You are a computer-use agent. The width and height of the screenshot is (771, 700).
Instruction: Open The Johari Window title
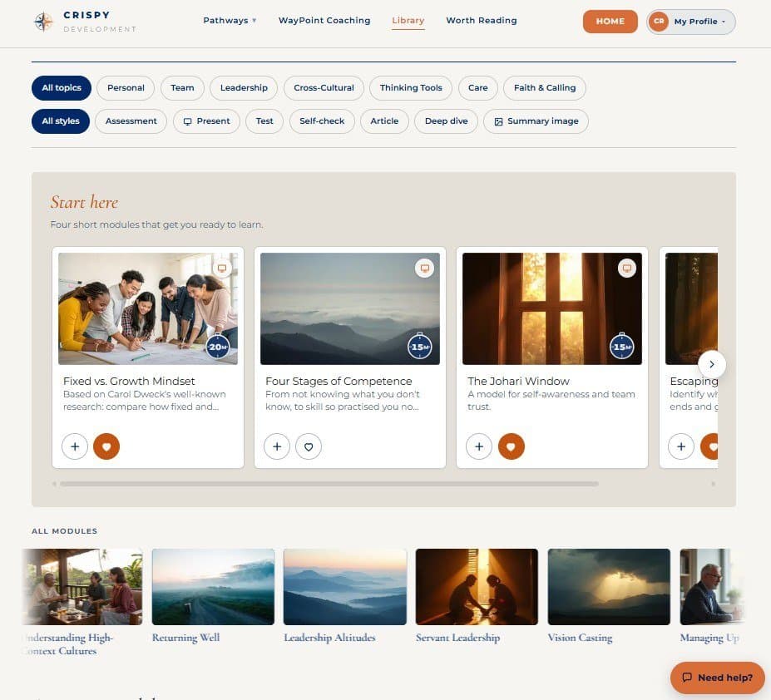click(518, 382)
